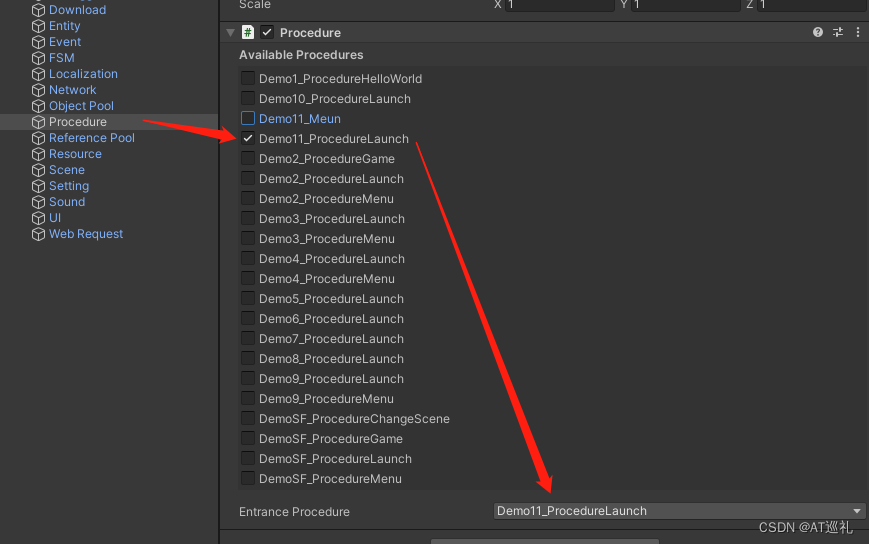
Task: Select Scene in the hierarchy
Action: [x=67, y=170]
